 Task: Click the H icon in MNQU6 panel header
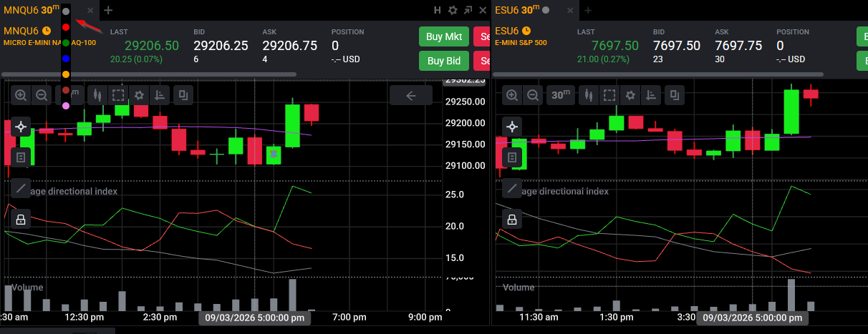click(x=438, y=10)
